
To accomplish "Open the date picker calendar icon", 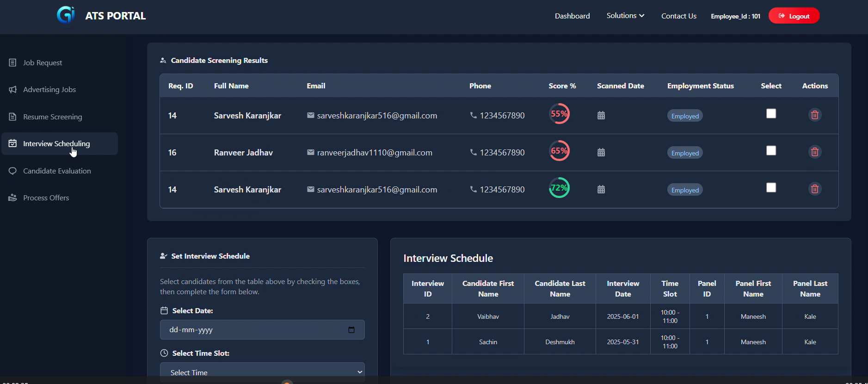I will (351, 330).
